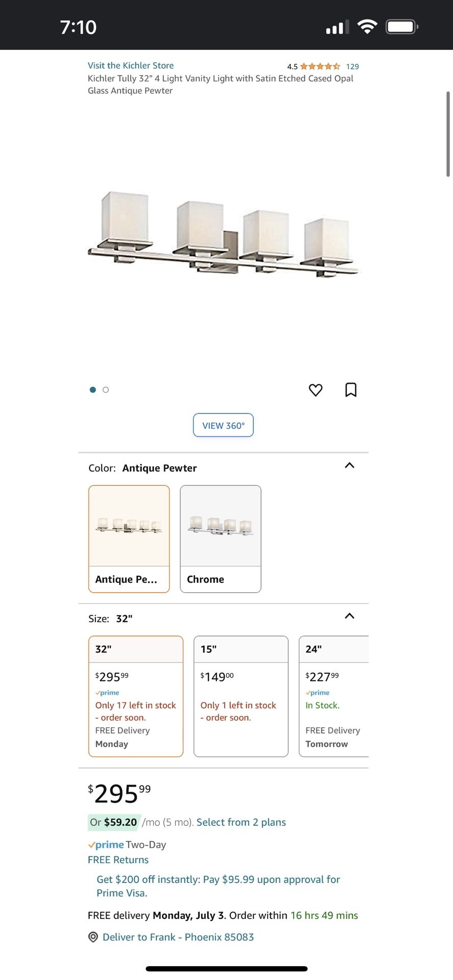Screen dimensions: 453x980
Task: Collapse the Size section chevron
Action: coord(349,616)
